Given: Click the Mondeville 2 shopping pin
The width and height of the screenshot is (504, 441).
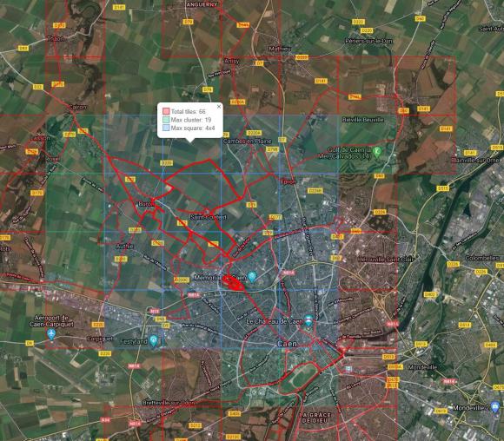Looking at the screenshot, I should point(495,405).
